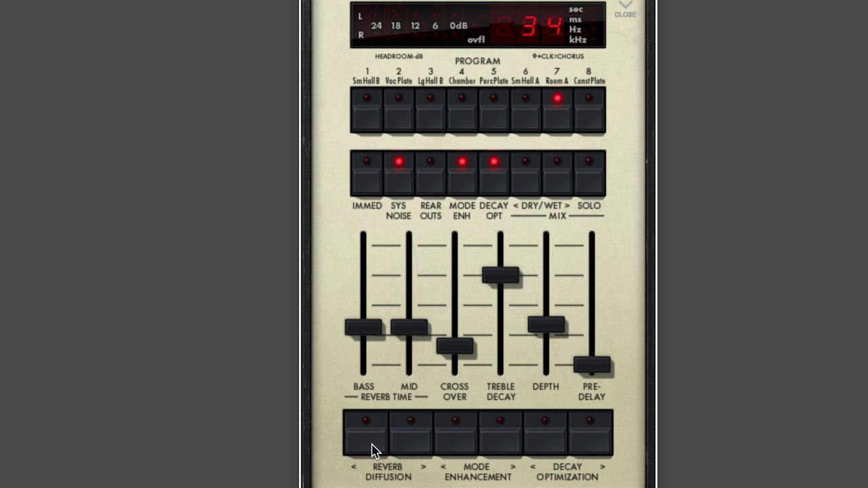The image size is (868, 488).
Task: Select program 6 Sm Hall A
Action: (526, 110)
